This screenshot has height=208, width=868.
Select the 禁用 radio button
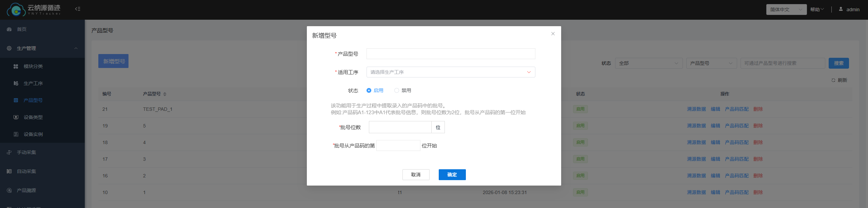point(396,90)
